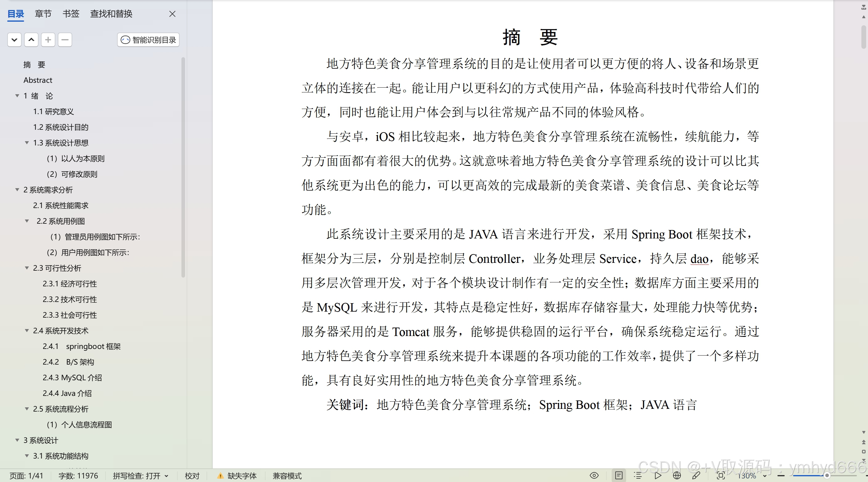
Task: Click 智能识别目录 button
Action: click(148, 40)
